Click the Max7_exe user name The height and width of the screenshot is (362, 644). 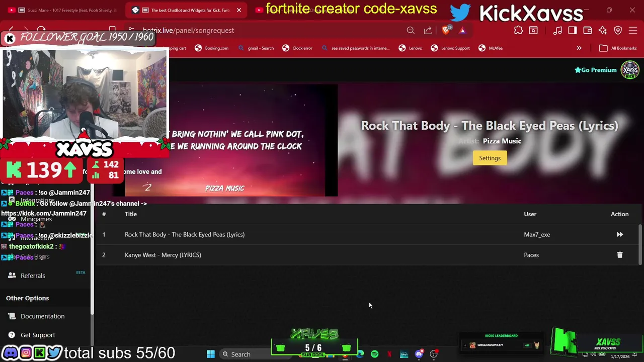tap(537, 234)
